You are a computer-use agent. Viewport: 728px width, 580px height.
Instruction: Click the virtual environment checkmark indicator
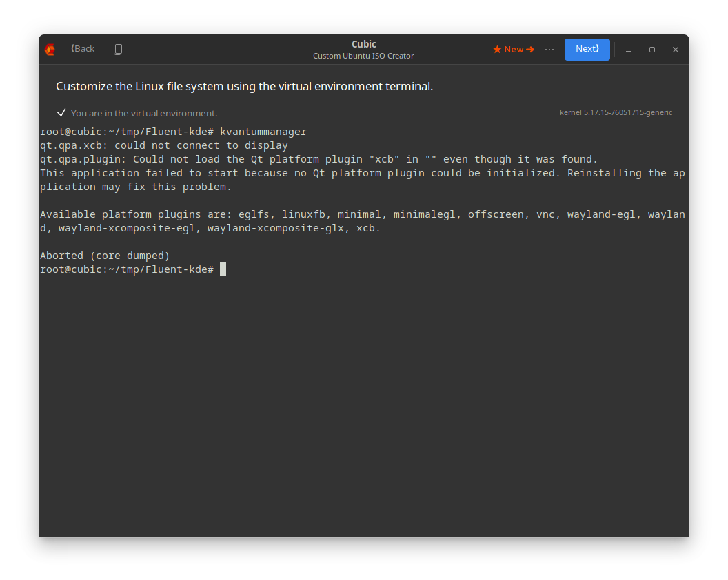pos(61,112)
